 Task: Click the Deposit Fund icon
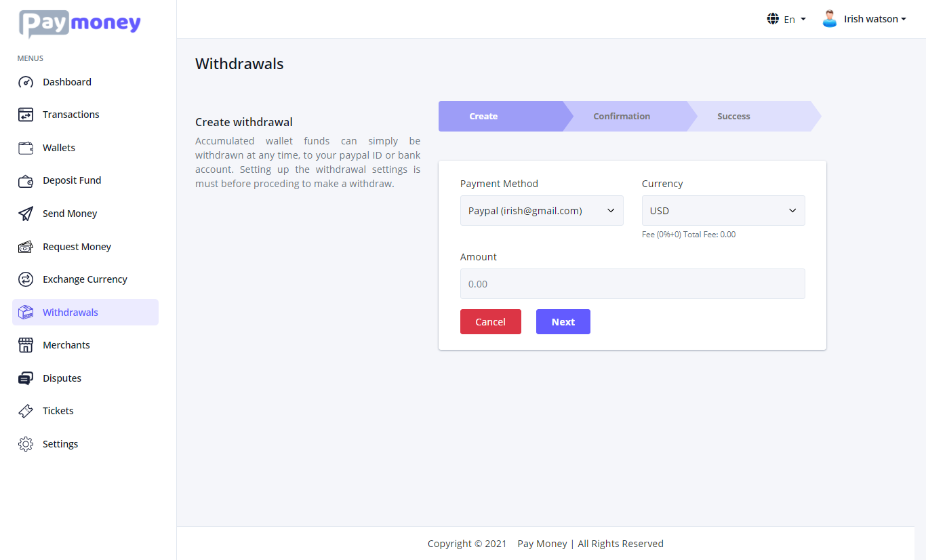point(25,180)
